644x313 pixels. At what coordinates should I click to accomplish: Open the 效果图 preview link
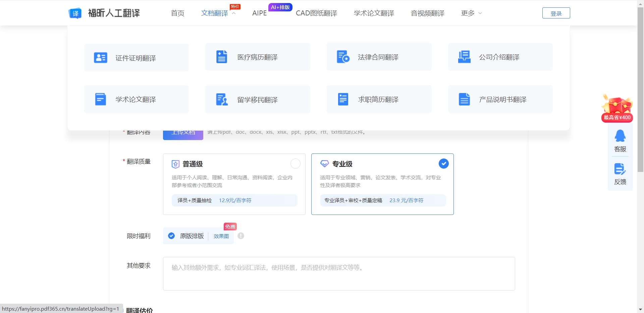tap(221, 236)
